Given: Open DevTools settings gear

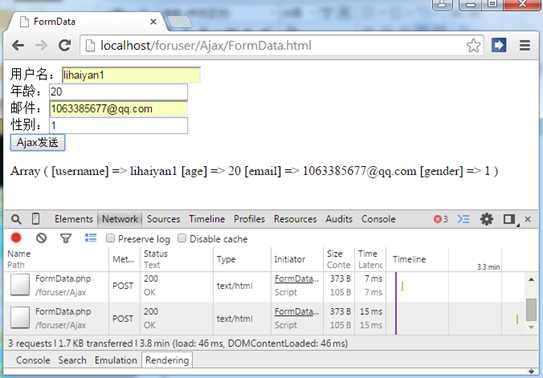Looking at the screenshot, I should pyautogui.click(x=487, y=219).
